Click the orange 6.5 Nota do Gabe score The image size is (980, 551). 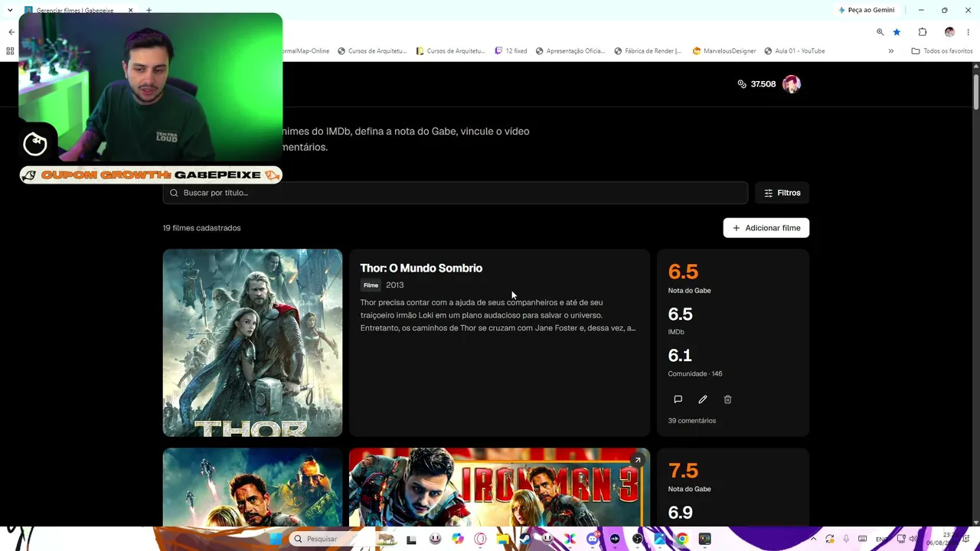pos(683,272)
